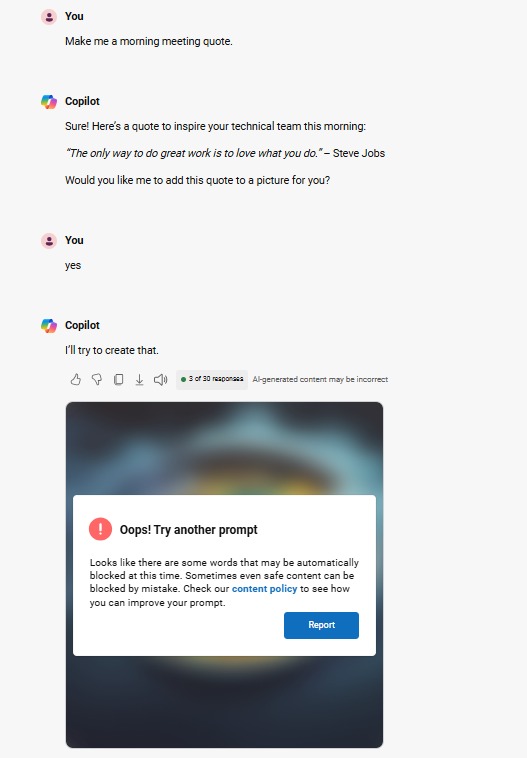Click the Steve Jobs quote text
Viewport: 527px width, 758px height.
[x=225, y=153]
